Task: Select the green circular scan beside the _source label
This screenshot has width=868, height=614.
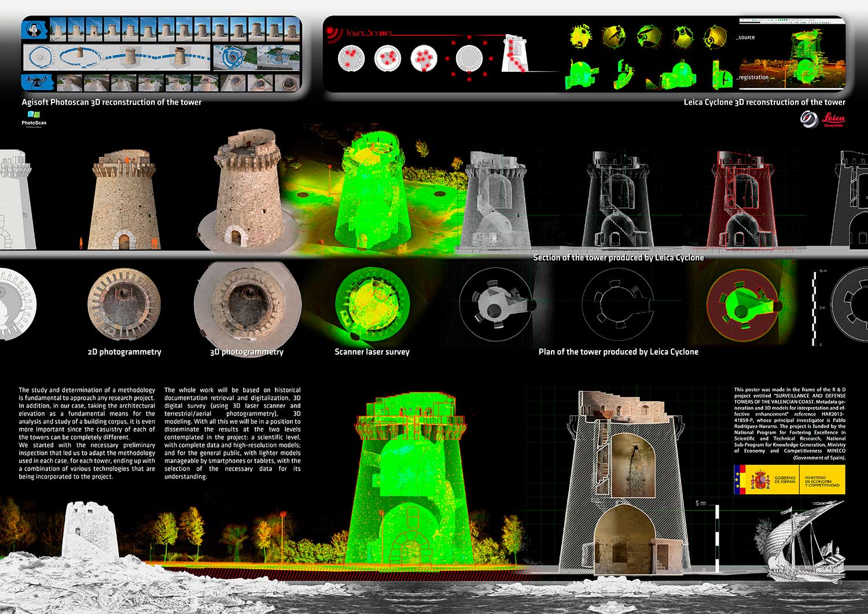Action: tap(715, 36)
